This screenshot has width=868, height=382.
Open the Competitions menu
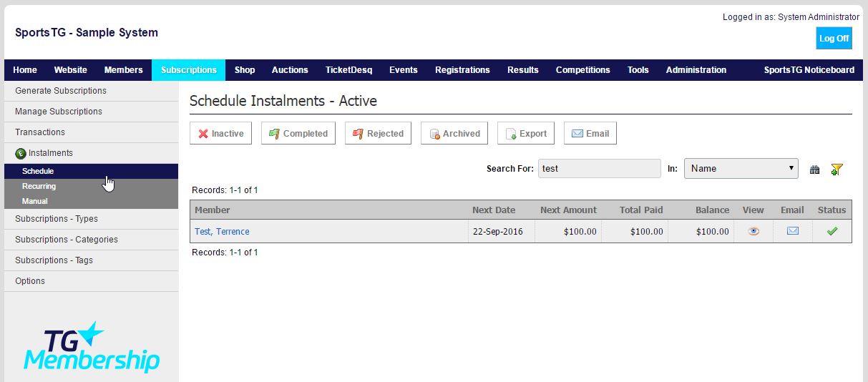coord(583,70)
